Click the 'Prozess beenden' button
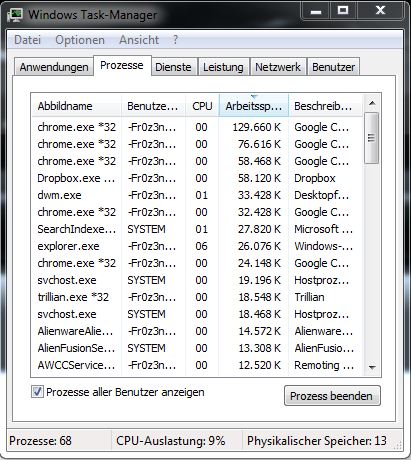 tap(332, 396)
